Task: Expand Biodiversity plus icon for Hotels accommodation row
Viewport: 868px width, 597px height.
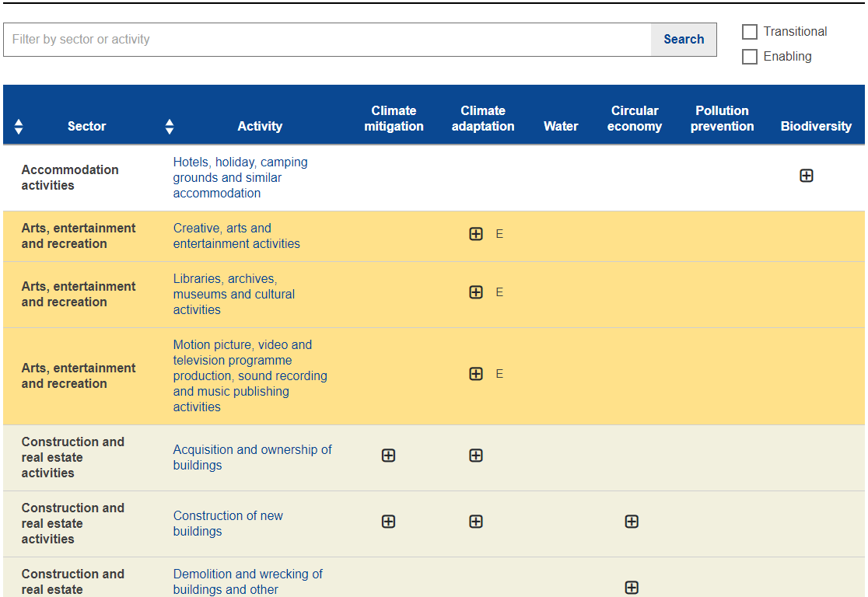Action: coord(807,176)
